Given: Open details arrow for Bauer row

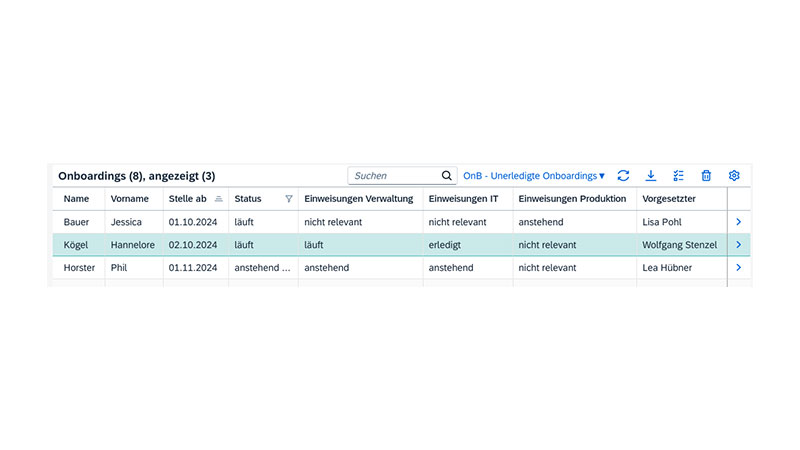Looking at the screenshot, I should 738,222.
